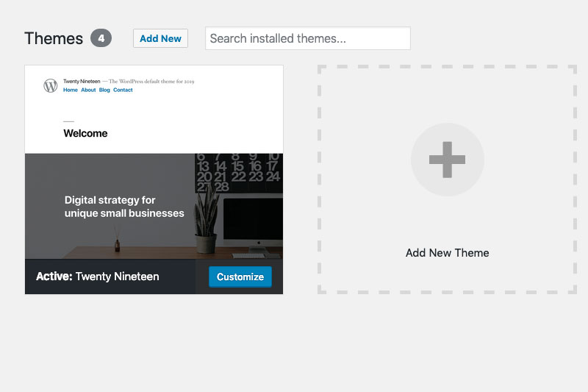Image resolution: width=588 pixels, height=392 pixels.
Task: Click About link in theme preview
Action: point(88,90)
